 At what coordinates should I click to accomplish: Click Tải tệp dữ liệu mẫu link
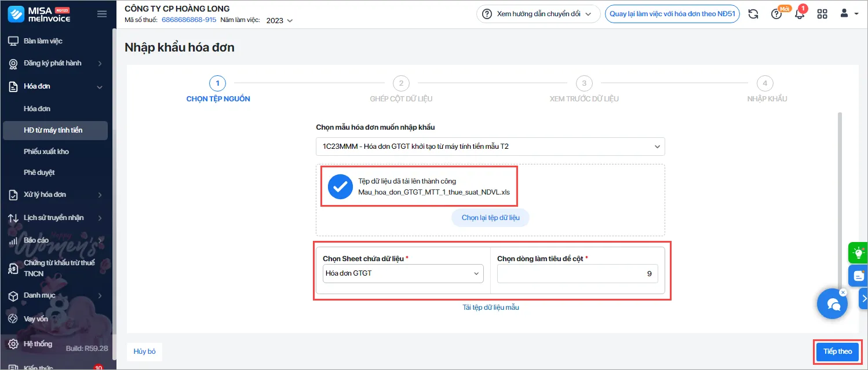(490, 307)
